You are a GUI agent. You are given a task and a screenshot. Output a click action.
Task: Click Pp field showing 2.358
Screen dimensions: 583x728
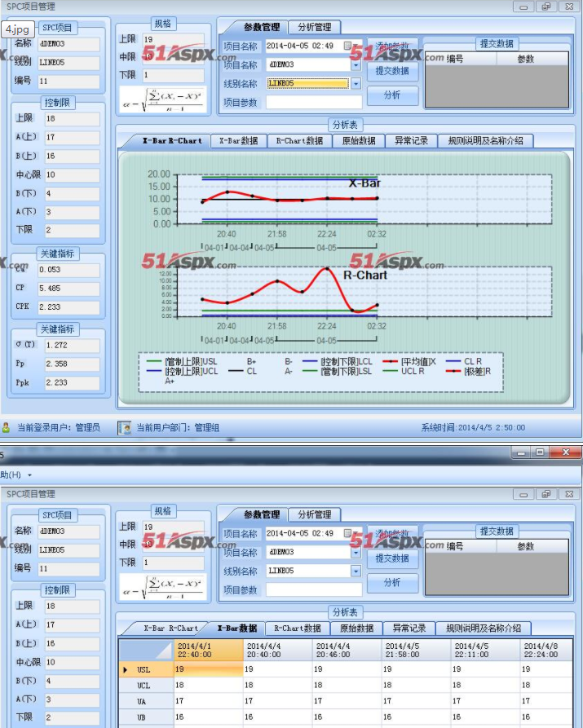point(72,364)
